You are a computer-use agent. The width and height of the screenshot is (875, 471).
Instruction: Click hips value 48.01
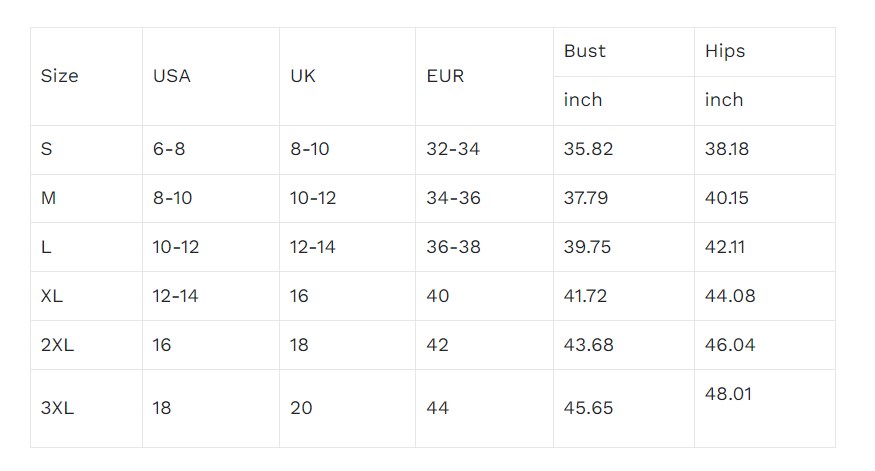pyautogui.click(x=728, y=394)
